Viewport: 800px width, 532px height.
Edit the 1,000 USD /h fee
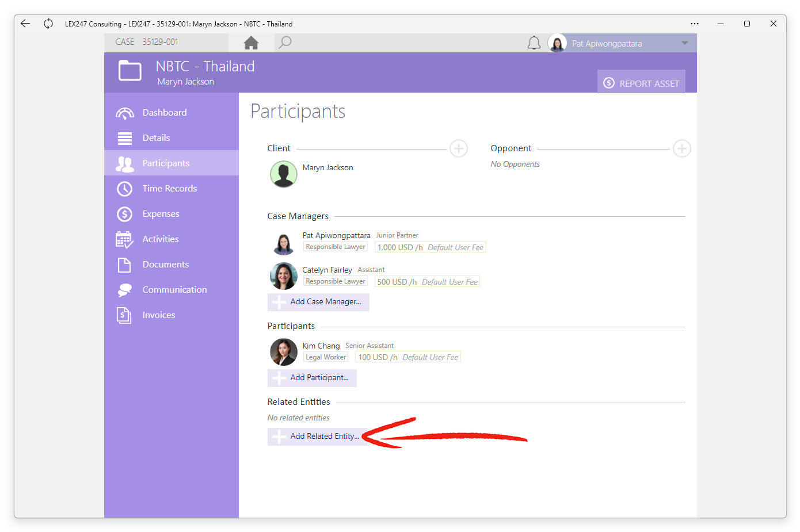[x=431, y=247]
